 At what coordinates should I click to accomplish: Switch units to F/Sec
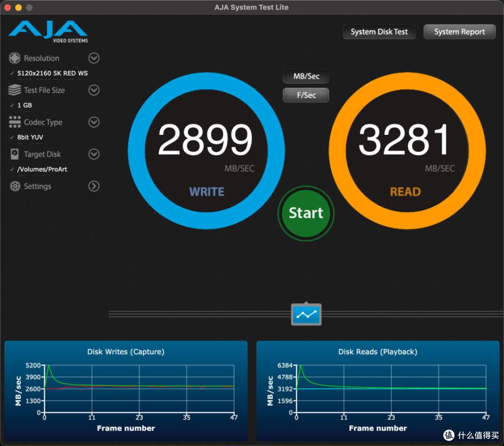coord(306,95)
